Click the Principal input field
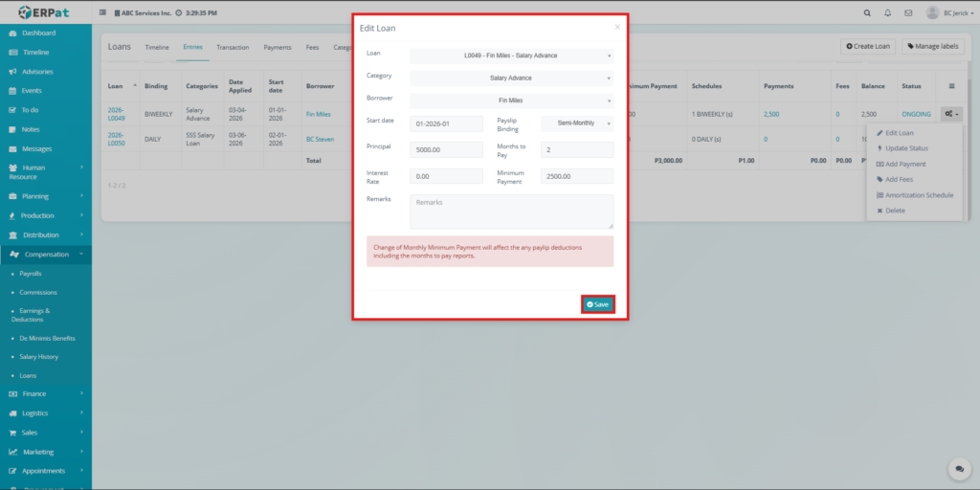The image size is (980, 490). tap(446, 150)
